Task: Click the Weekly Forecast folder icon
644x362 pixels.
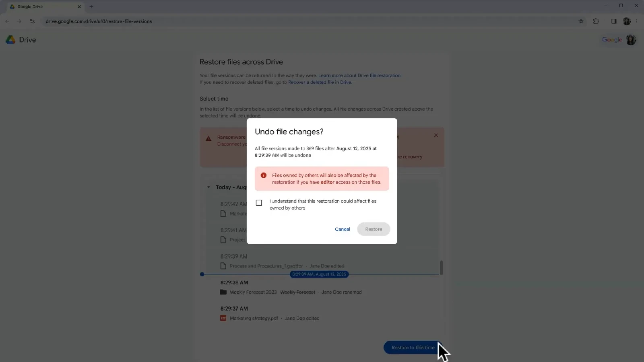Action: click(x=223, y=292)
